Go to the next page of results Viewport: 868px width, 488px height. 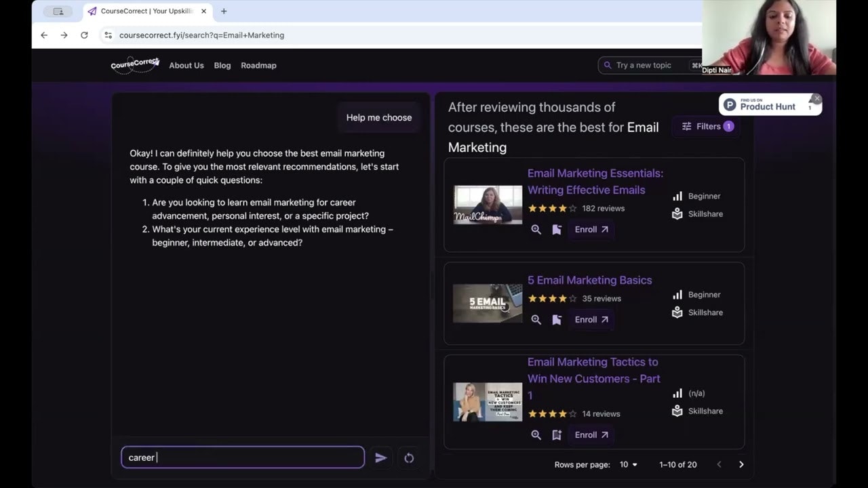(x=741, y=464)
